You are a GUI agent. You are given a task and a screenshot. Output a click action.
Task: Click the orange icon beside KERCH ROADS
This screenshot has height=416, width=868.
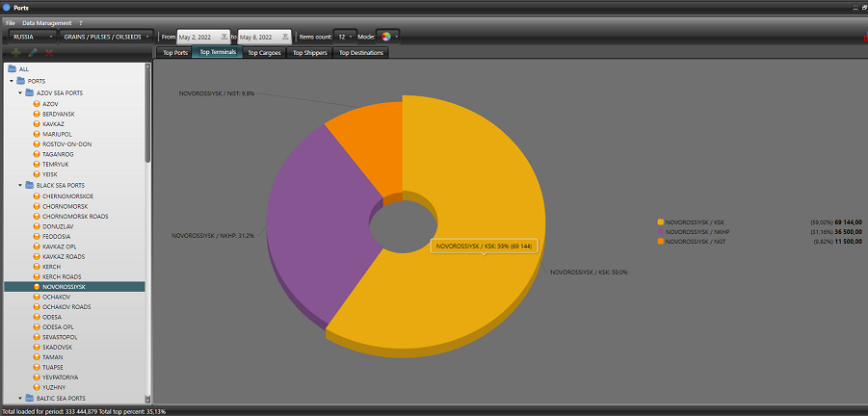37,276
